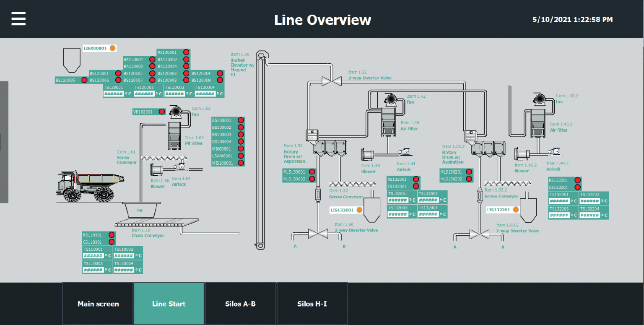Select the Item 1.22 2-way Diverter Valve
The height and width of the screenshot is (325, 644).
pyautogui.click(x=331, y=81)
